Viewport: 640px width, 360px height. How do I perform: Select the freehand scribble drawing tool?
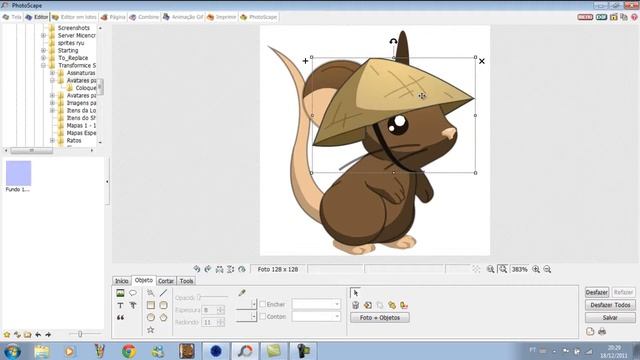click(x=151, y=293)
